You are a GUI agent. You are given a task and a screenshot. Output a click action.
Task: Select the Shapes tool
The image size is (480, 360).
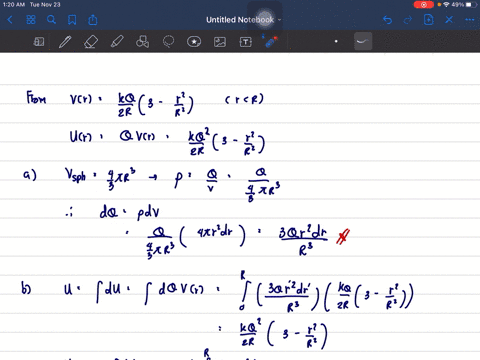pyautogui.click(x=143, y=42)
